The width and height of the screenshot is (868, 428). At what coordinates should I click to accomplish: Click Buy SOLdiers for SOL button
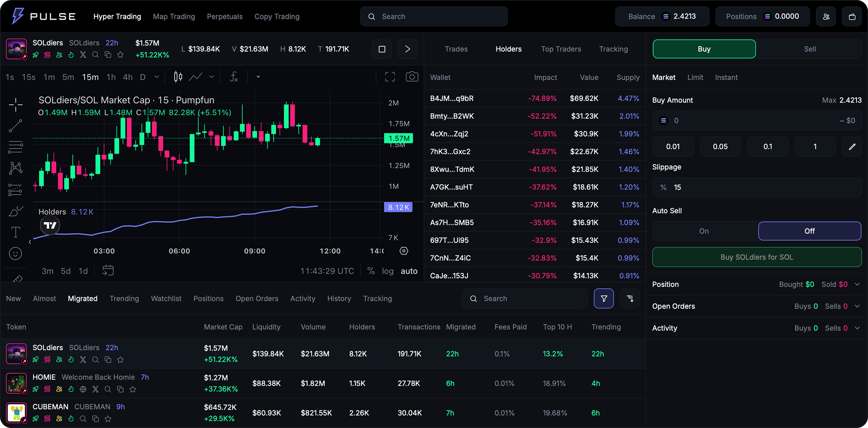(x=757, y=257)
